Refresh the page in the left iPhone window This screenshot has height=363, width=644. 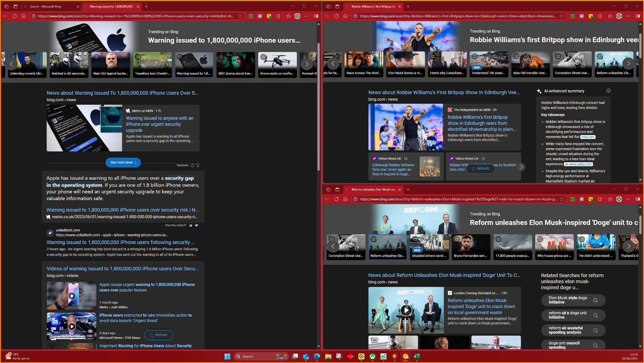14,16
